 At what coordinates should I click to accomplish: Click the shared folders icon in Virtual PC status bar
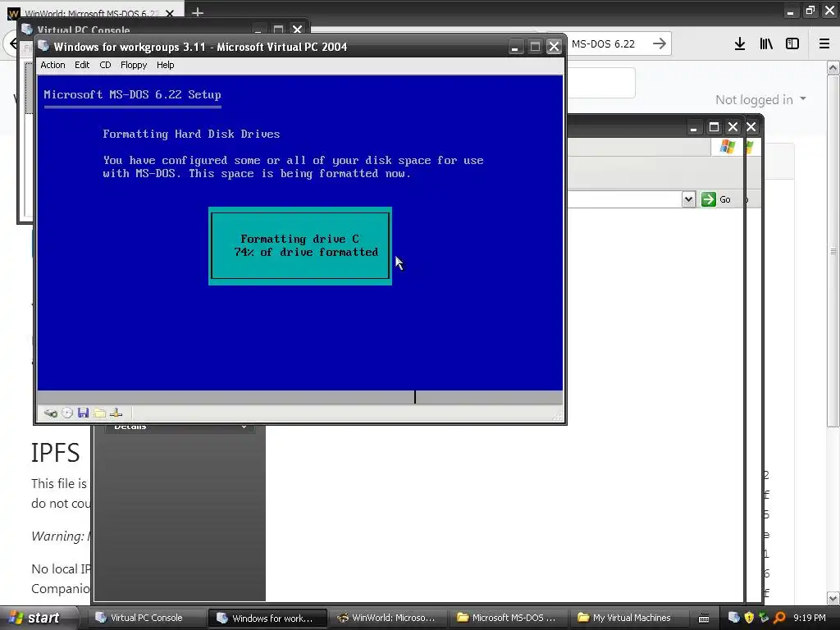point(99,413)
